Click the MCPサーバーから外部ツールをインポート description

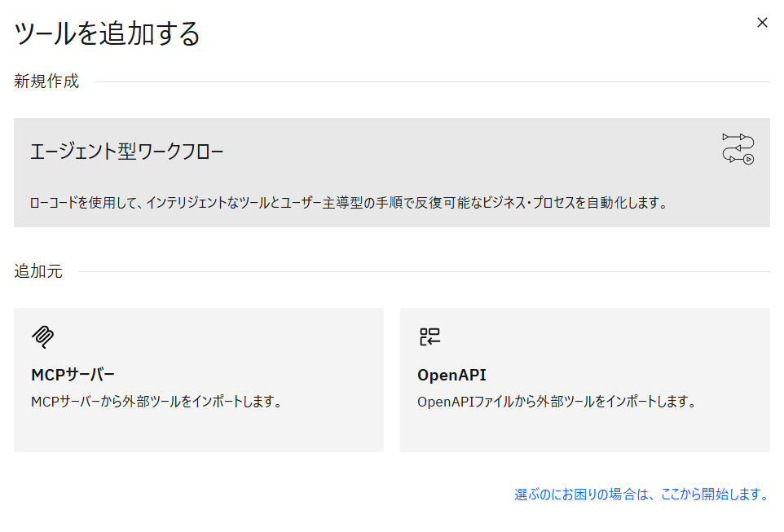156,402
